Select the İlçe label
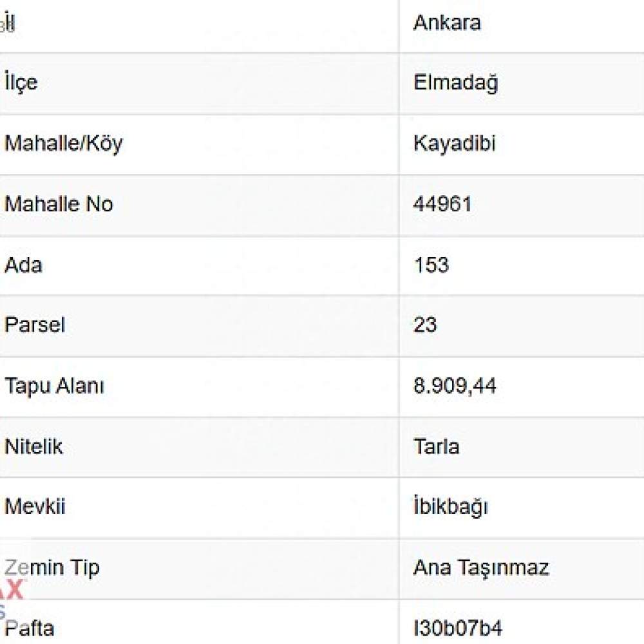Viewport: 644px width, 644px height. (x=21, y=82)
